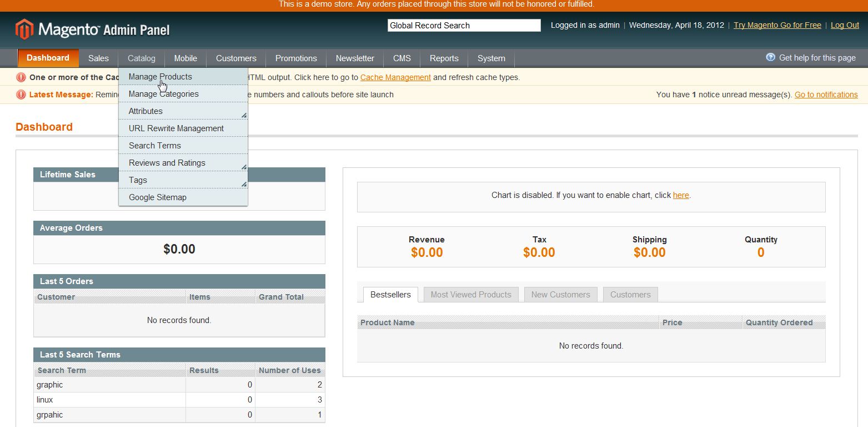Viewport: 868px width, 427px height.
Task: Focus the Global Record Search field
Action: click(x=464, y=26)
